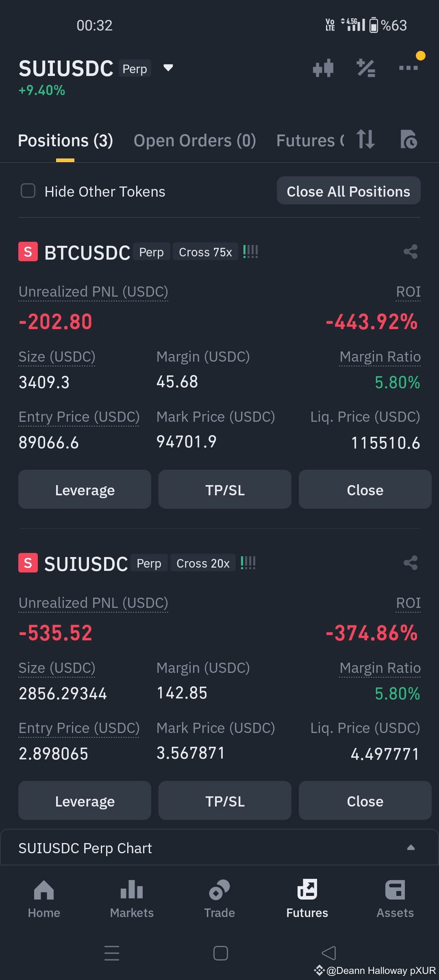Expand the SUIUSDC pair selector dropdown
439x980 pixels.
[168, 68]
